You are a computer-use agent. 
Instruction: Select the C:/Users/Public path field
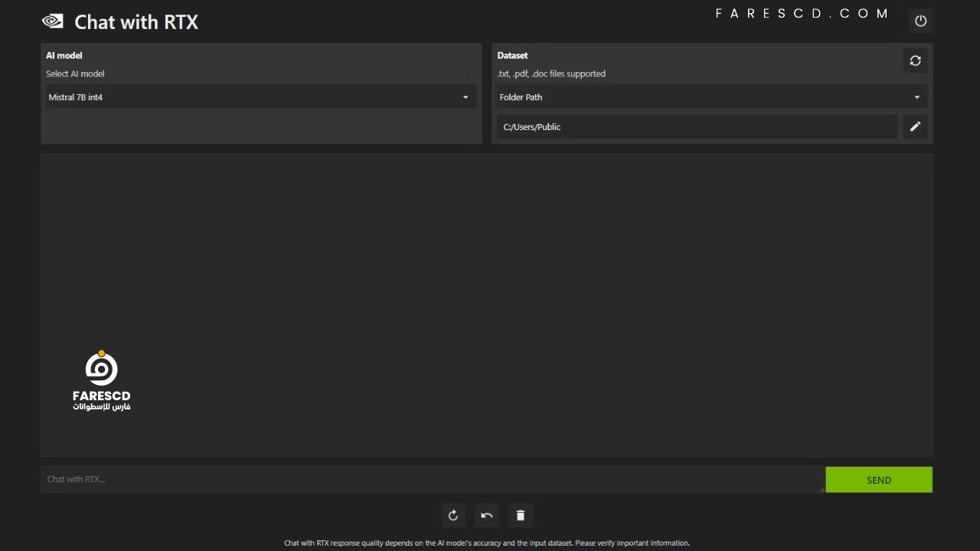[697, 127]
